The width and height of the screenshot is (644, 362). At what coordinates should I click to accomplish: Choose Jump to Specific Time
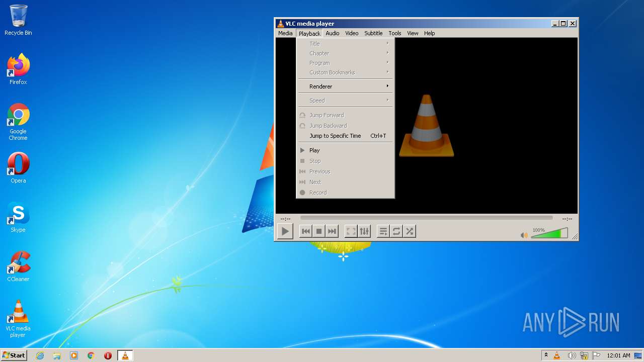[x=345, y=136]
